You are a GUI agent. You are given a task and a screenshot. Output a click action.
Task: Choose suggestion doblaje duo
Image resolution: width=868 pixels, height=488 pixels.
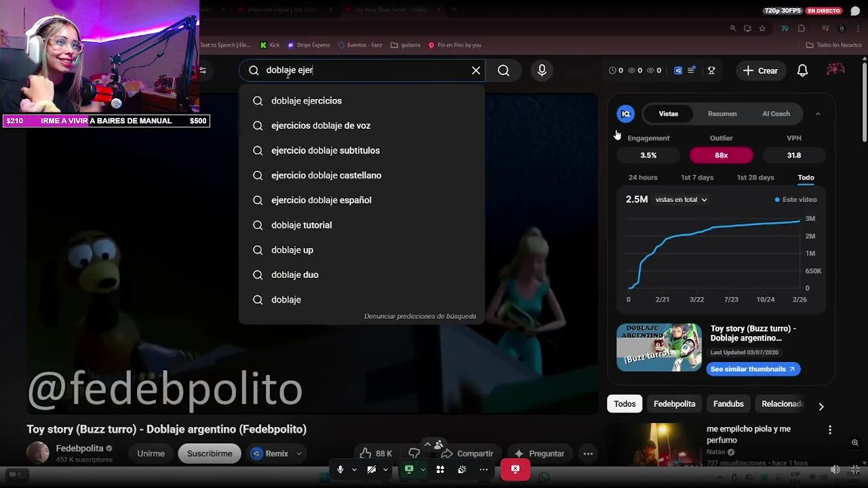[x=362, y=274]
